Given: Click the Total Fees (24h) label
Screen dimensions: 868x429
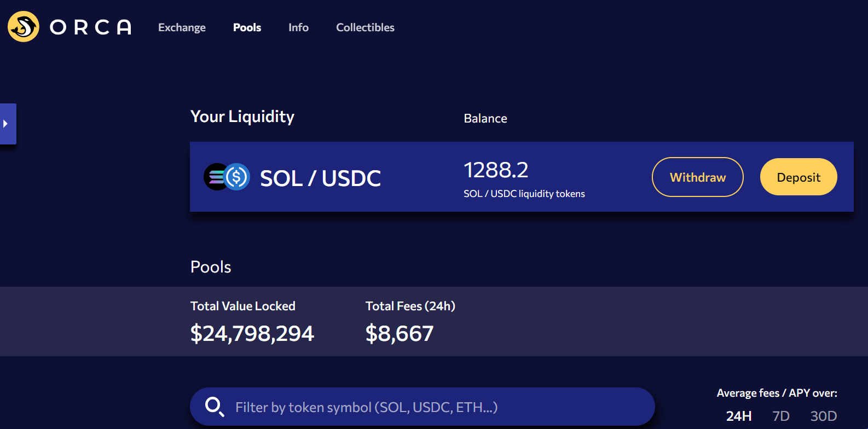Looking at the screenshot, I should pyautogui.click(x=410, y=306).
